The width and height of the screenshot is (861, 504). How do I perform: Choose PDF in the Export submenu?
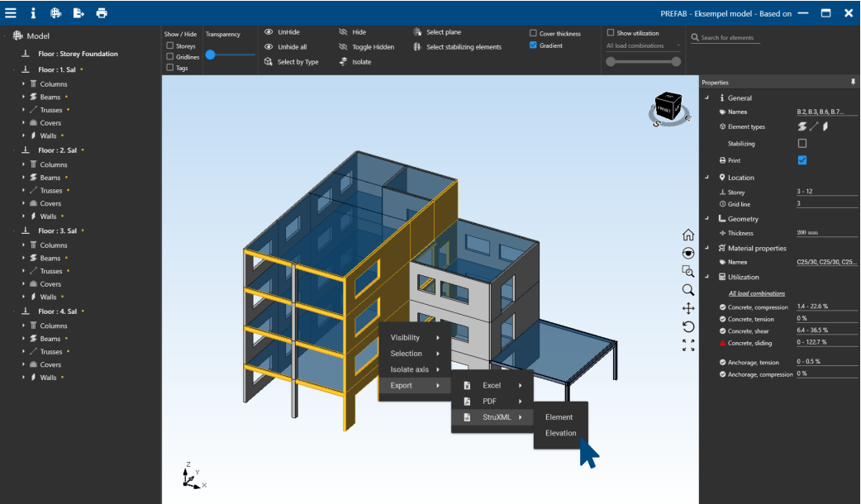coord(492,402)
